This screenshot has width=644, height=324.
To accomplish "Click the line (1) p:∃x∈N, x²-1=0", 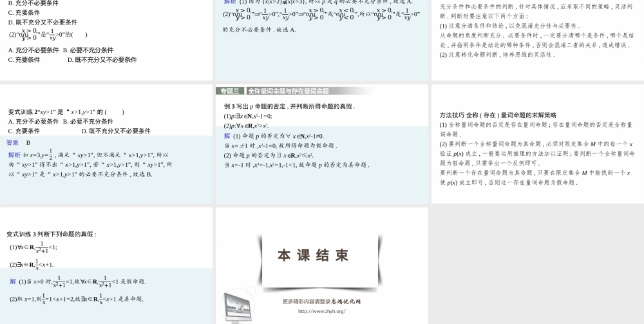I will 248,116.
